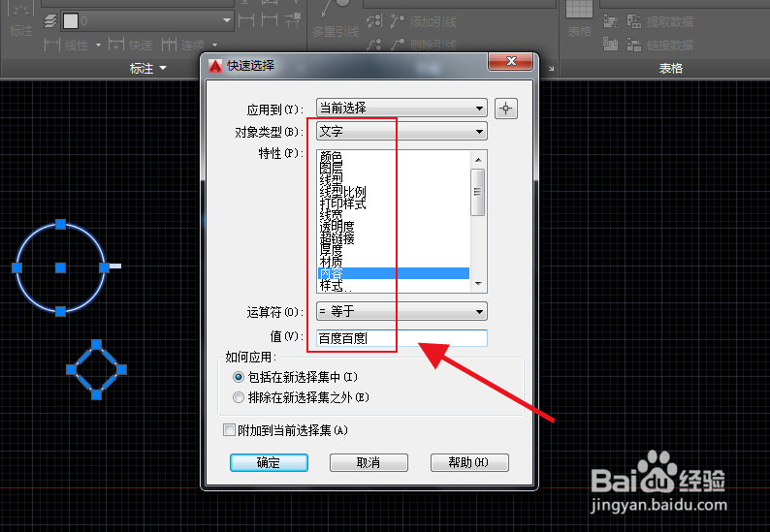Click the circle's right grip
The height and width of the screenshot is (532, 770).
coord(104,267)
